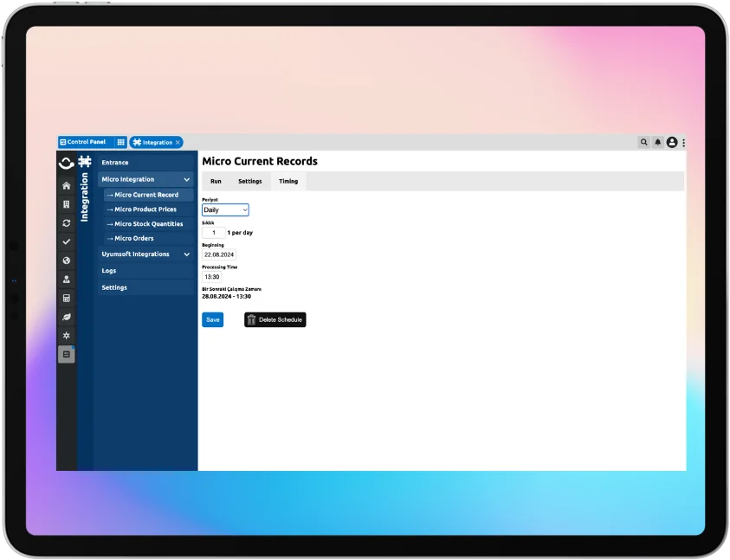This screenshot has height=560, width=730.
Task: Select the leaf icon in the sidebar
Action: point(66,317)
